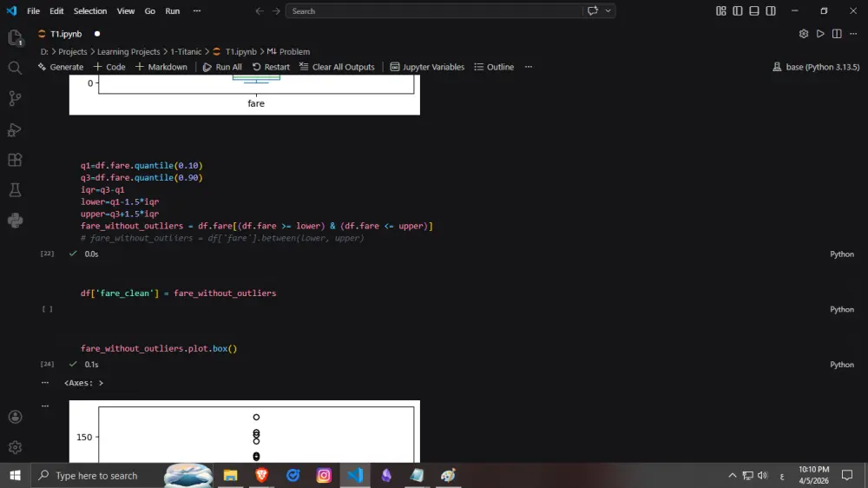Open the Windows Start menu

[x=15, y=475]
